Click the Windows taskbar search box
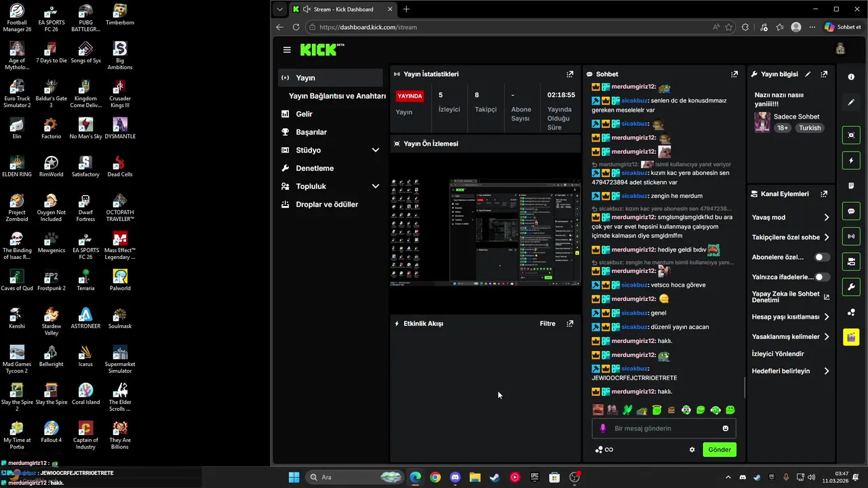 pyautogui.click(x=355, y=477)
